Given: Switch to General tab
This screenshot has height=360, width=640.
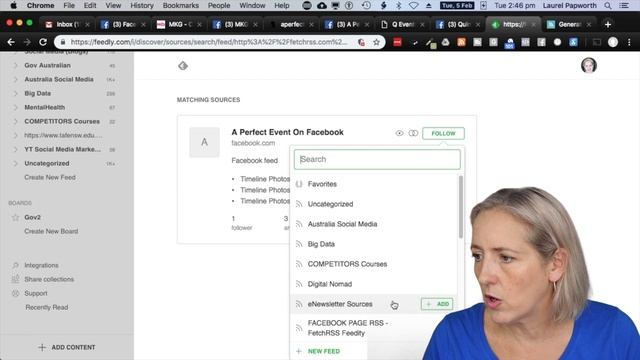Looking at the screenshot, I should tap(569, 24).
